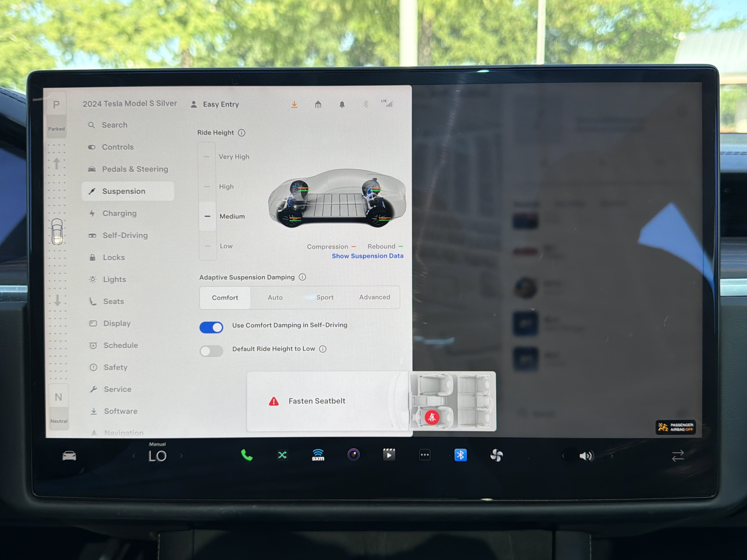Shift to Park using P button

point(56,115)
